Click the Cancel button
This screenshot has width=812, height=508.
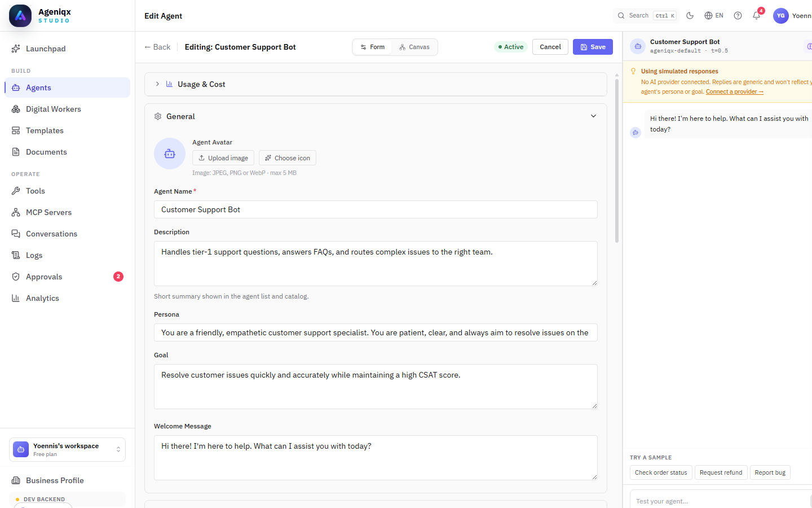pos(550,47)
